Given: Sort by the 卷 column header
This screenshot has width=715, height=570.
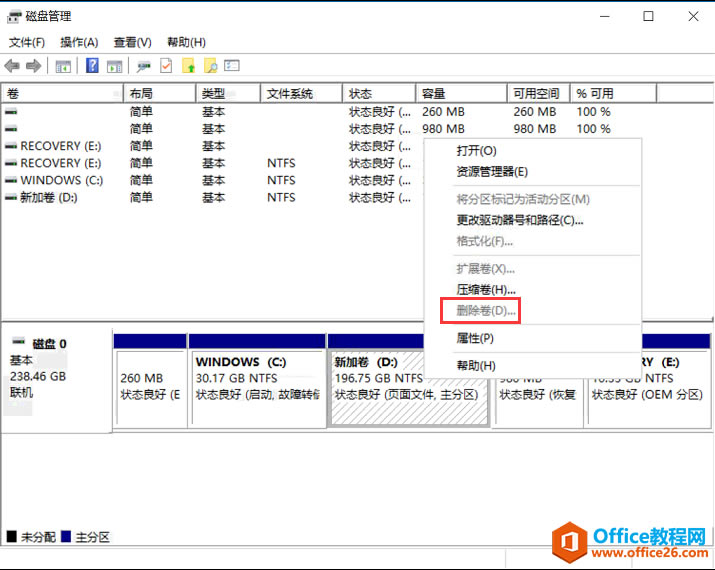Looking at the screenshot, I should (62, 94).
